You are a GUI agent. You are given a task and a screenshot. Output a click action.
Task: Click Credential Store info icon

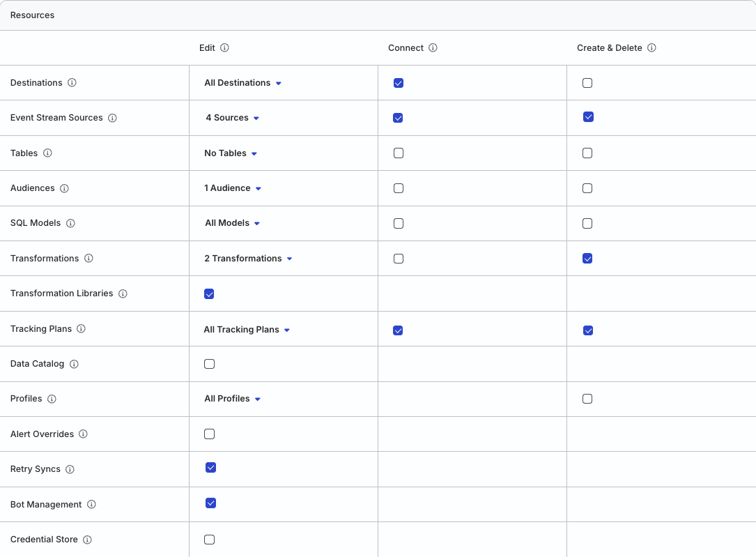[87, 540]
